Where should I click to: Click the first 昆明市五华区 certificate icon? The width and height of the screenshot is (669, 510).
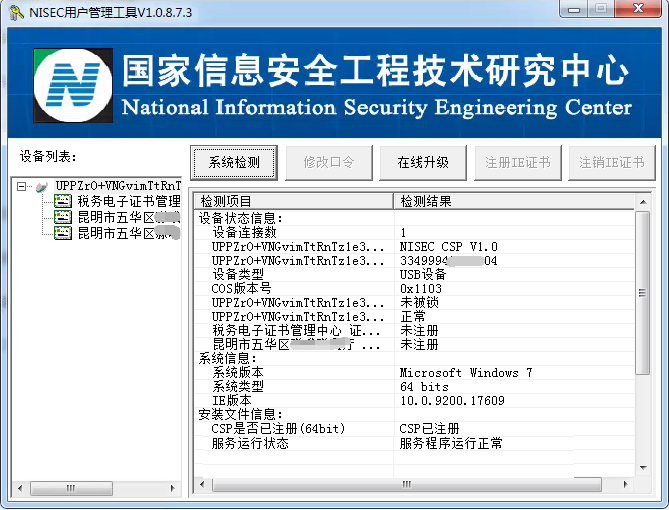pyautogui.click(x=63, y=217)
